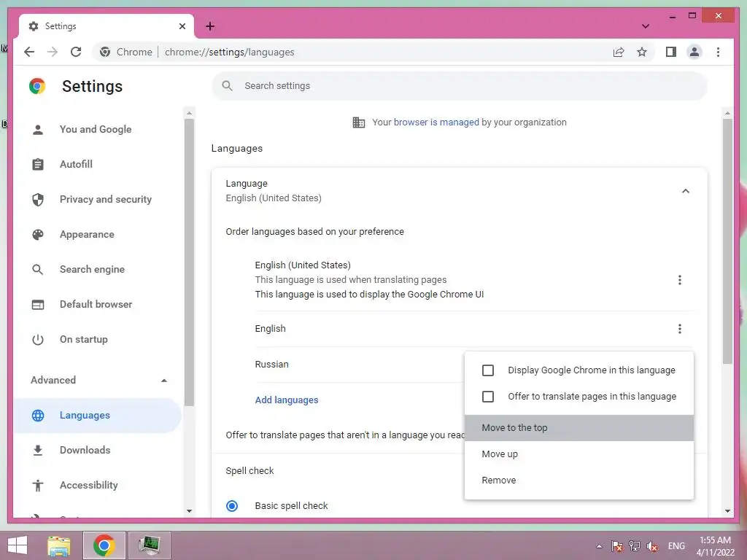The width and height of the screenshot is (747, 560).
Task: Open the side panel icon
Action: pyautogui.click(x=671, y=52)
